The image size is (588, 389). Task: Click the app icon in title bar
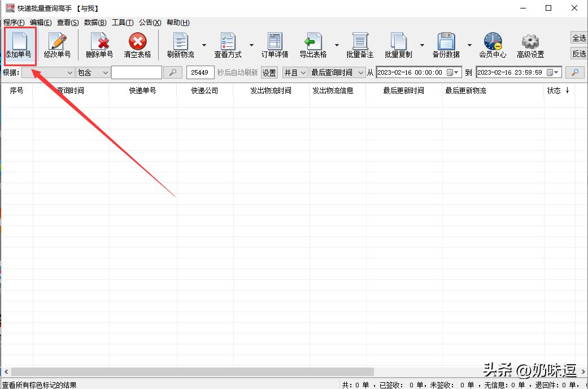(x=10, y=8)
